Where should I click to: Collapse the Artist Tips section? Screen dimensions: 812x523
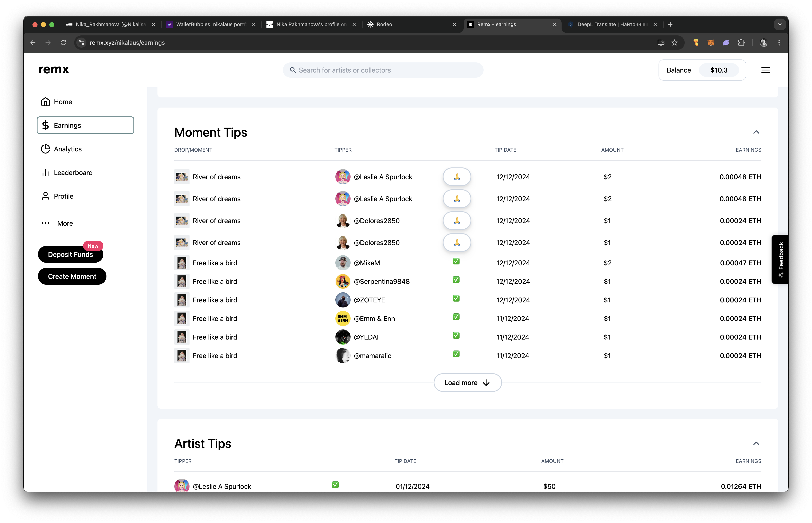756,443
